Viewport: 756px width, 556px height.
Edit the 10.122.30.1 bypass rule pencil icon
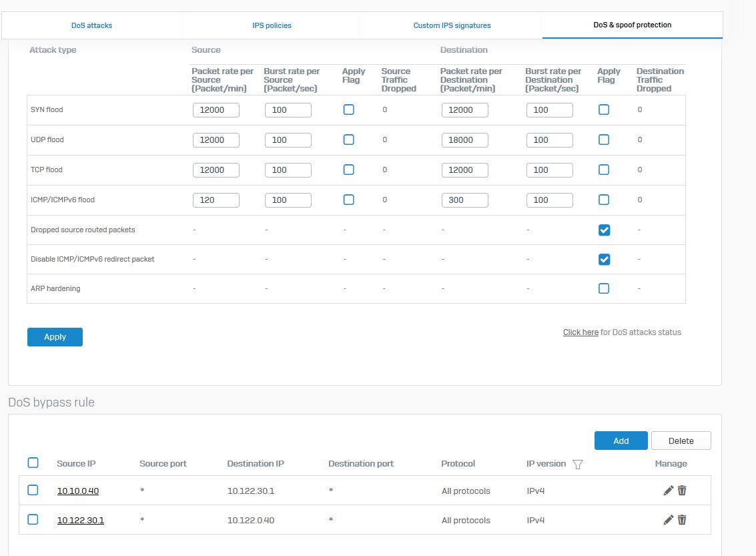[668, 520]
